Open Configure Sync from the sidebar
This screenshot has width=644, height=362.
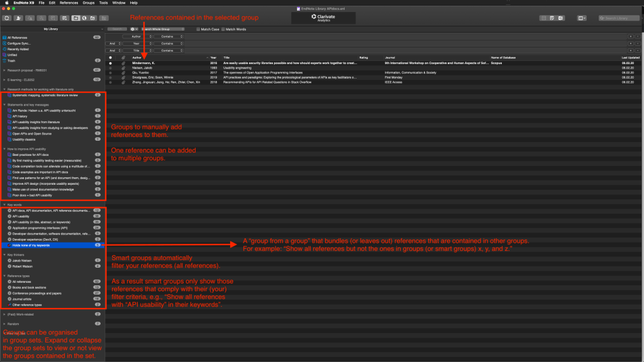(20, 43)
